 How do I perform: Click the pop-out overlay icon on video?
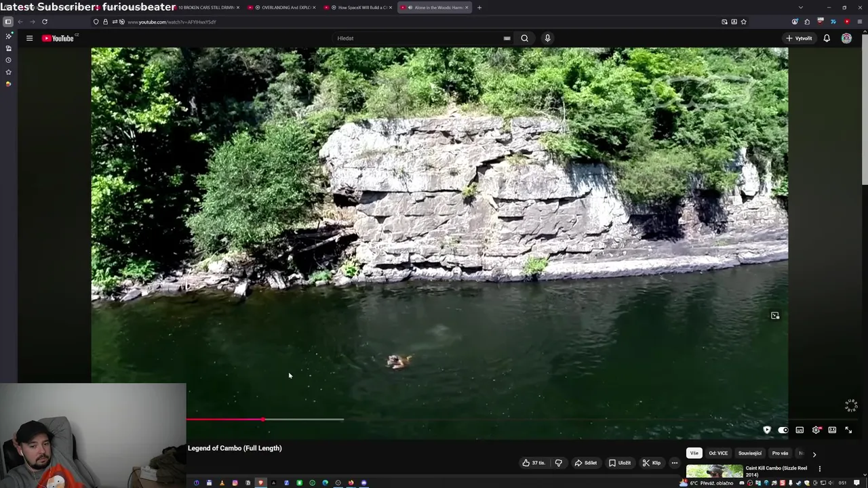tap(775, 316)
